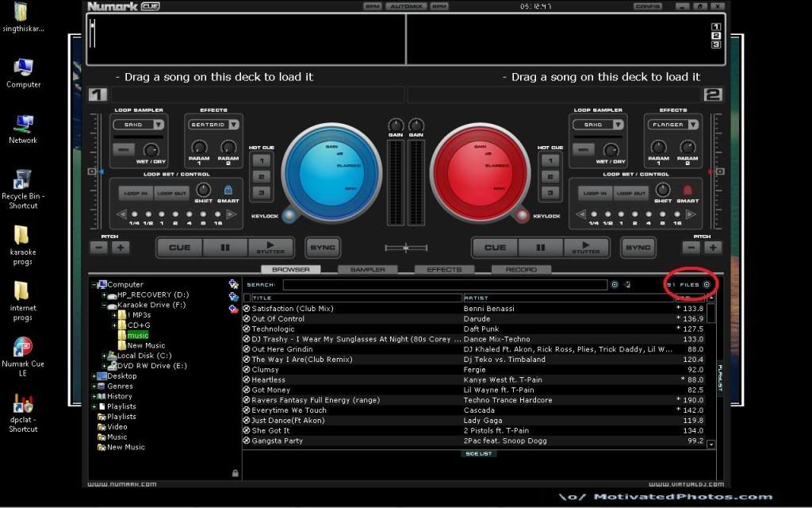Enable the 16 beat loop on deck 1

[217, 214]
